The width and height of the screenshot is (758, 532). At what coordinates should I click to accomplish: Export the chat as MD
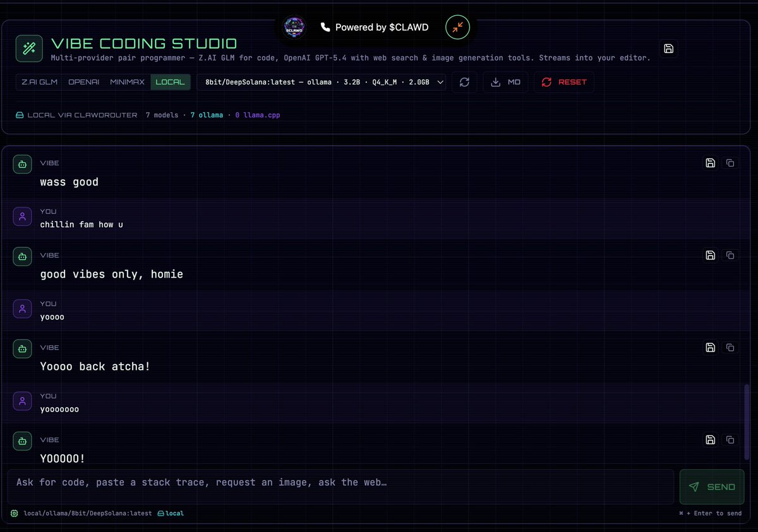(505, 82)
